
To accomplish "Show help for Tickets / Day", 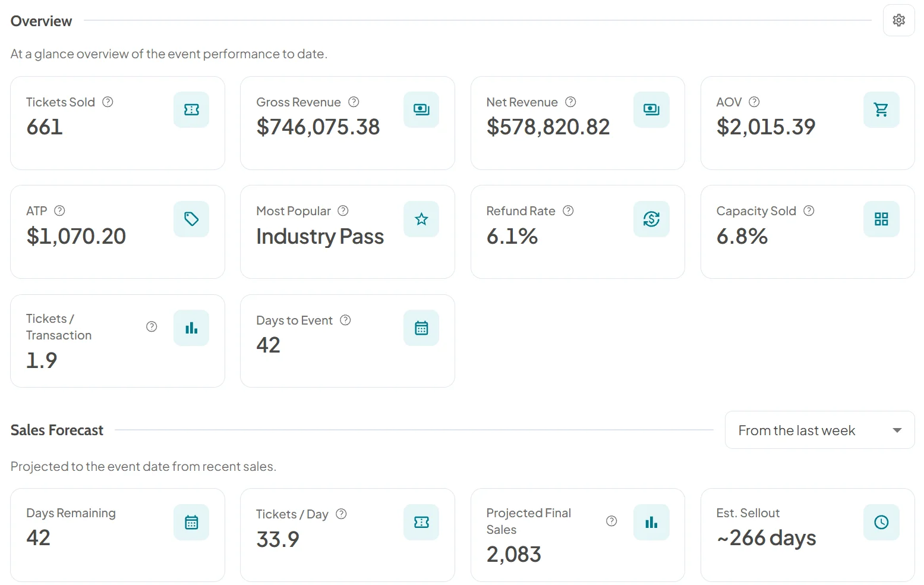I will (341, 514).
